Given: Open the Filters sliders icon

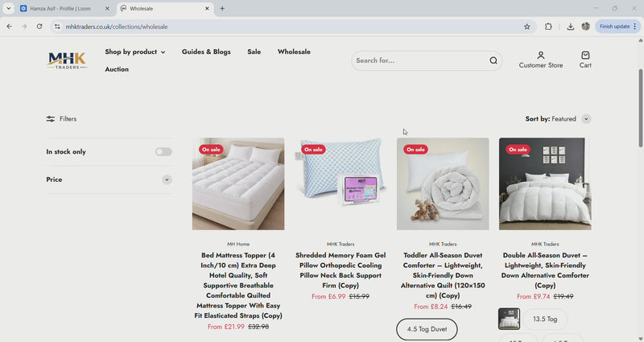Looking at the screenshot, I should point(51,119).
